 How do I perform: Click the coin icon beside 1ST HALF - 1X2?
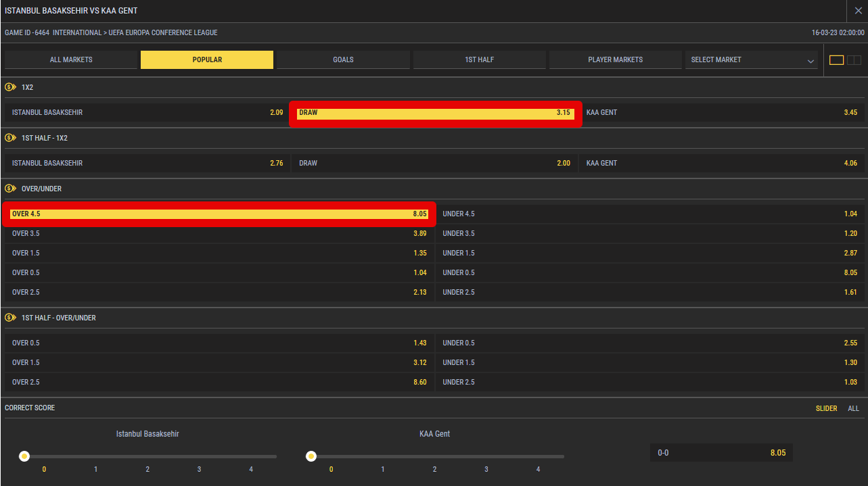(10, 138)
